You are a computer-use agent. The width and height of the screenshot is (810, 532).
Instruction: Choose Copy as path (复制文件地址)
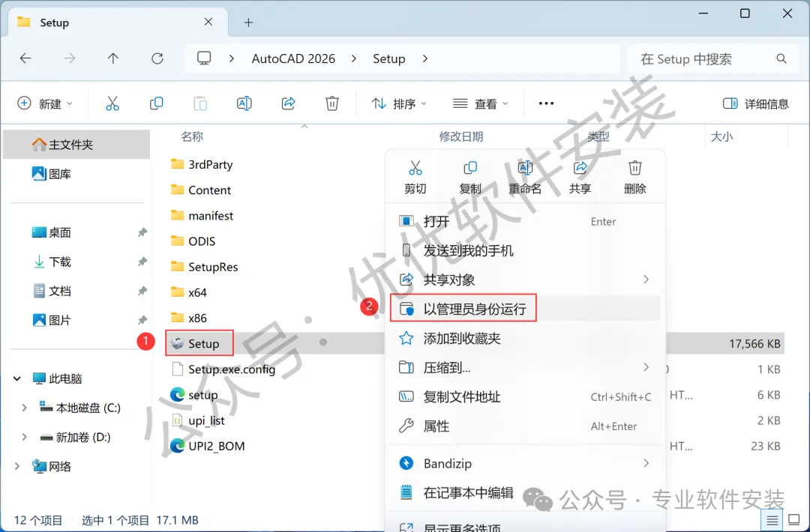[525, 397]
